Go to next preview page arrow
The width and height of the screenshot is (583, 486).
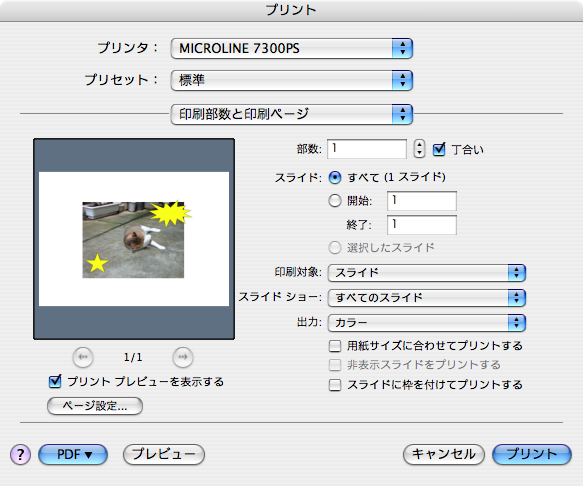tap(183, 357)
